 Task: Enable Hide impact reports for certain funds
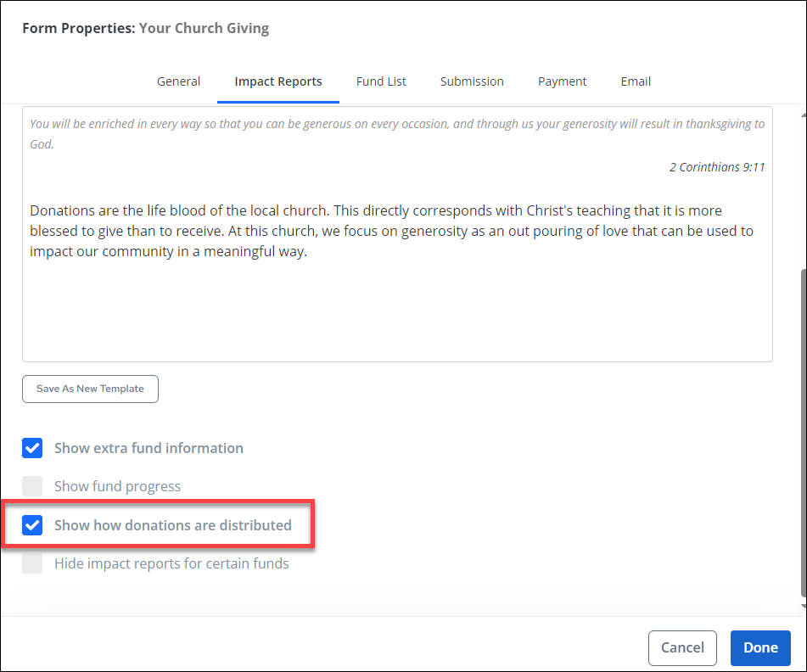point(32,563)
